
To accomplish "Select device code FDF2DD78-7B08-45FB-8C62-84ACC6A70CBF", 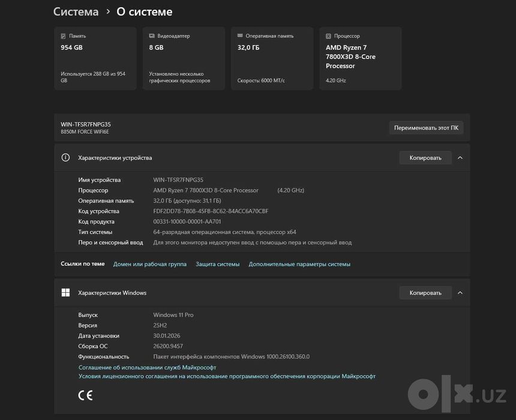I will [211, 211].
